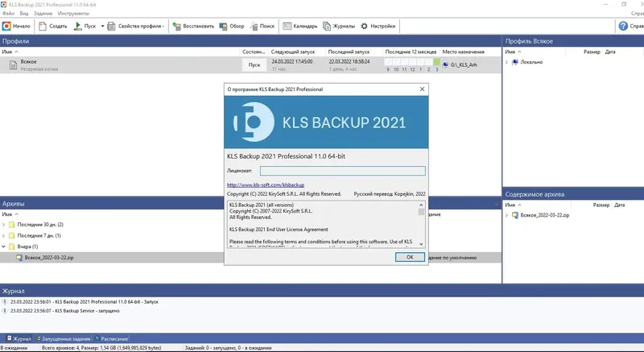Select the Последние 30 дн. folder icon
644x352 pixels.
coord(11,225)
